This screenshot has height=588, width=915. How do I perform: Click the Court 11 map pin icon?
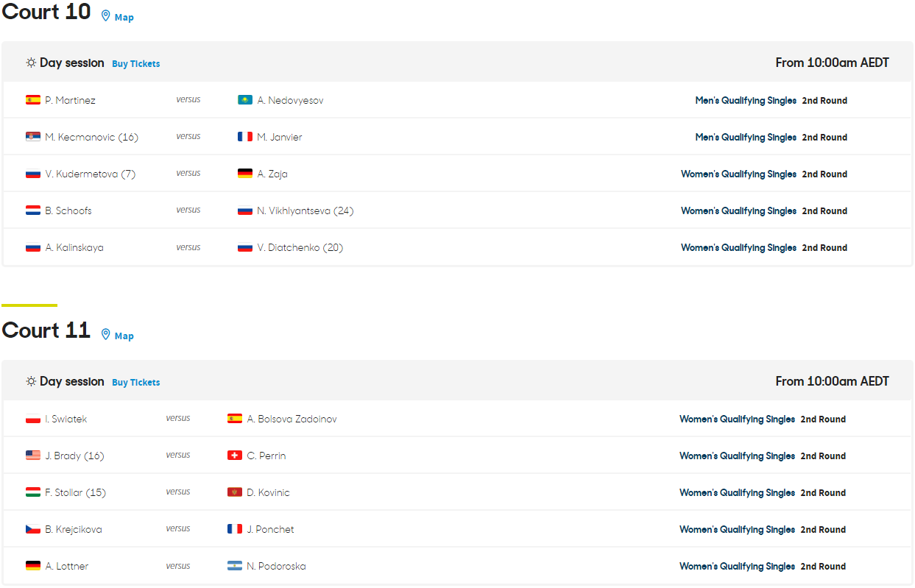click(105, 334)
